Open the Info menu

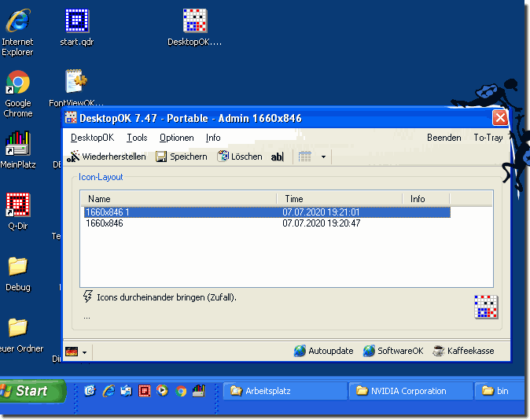213,138
